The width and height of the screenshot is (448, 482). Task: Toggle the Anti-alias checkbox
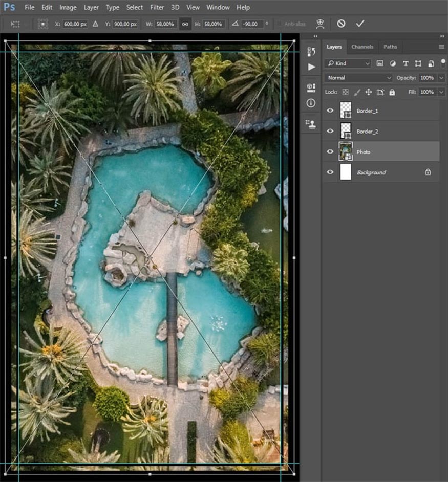click(x=280, y=24)
